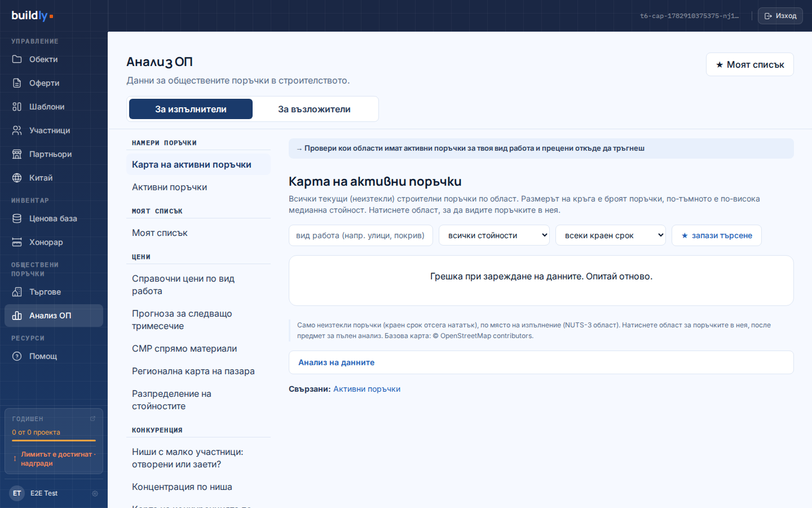
Task: Open Ценова база database icon
Action: [17, 218]
